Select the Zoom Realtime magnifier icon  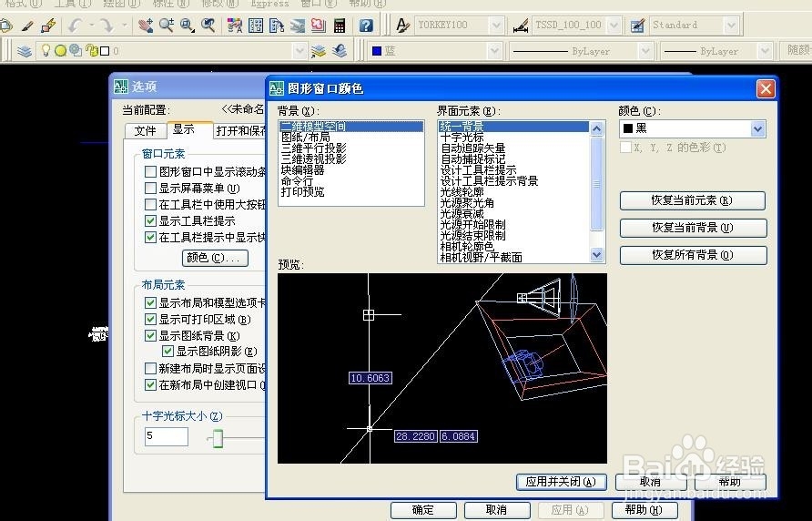(x=167, y=25)
